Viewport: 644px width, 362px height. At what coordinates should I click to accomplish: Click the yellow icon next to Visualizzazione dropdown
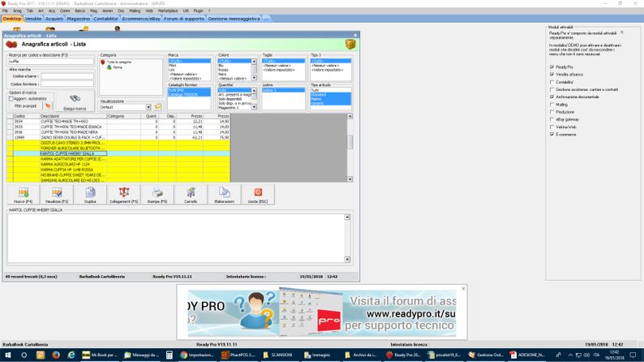click(157, 107)
